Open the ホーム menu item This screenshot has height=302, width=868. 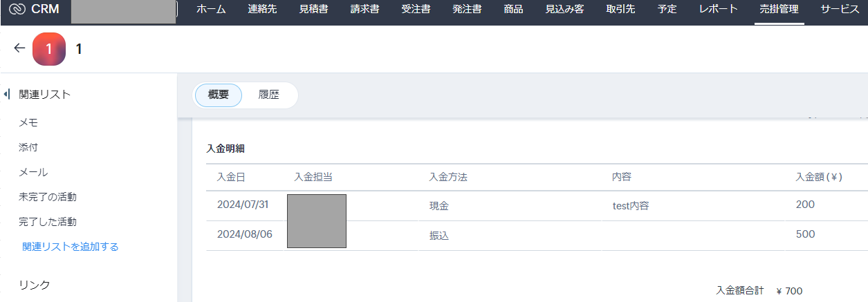(211, 10)
